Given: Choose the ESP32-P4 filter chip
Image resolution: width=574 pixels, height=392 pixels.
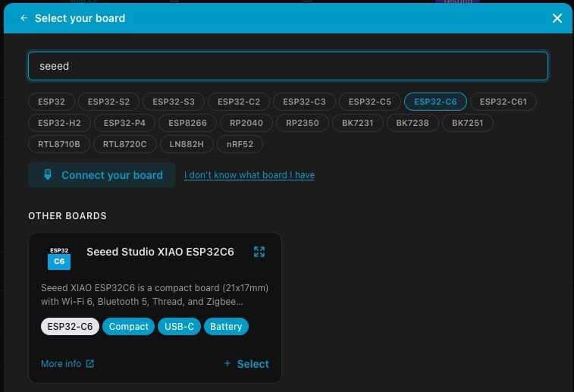Looking at the screenshot, I should [124, 123].
